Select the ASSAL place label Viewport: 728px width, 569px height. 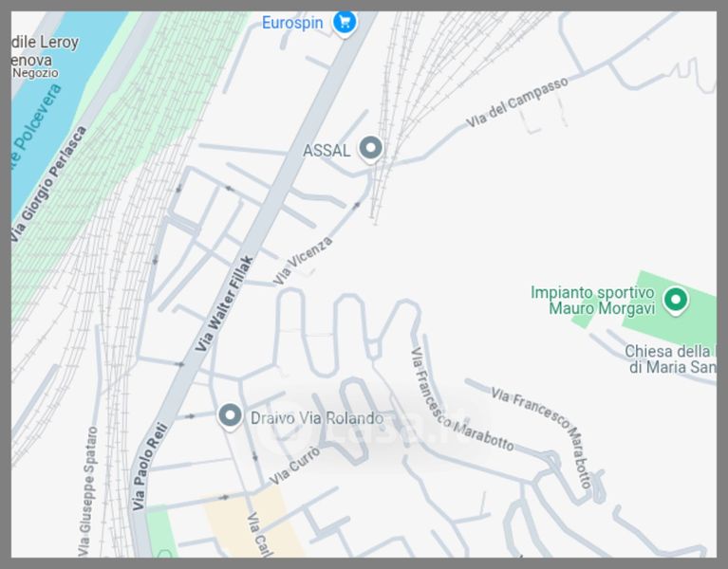[327, 150]
